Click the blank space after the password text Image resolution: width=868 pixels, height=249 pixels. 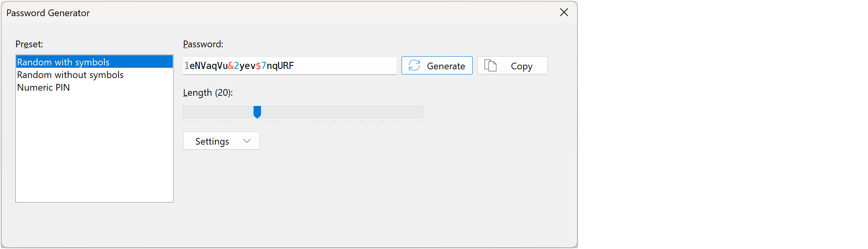pos(346,66)
